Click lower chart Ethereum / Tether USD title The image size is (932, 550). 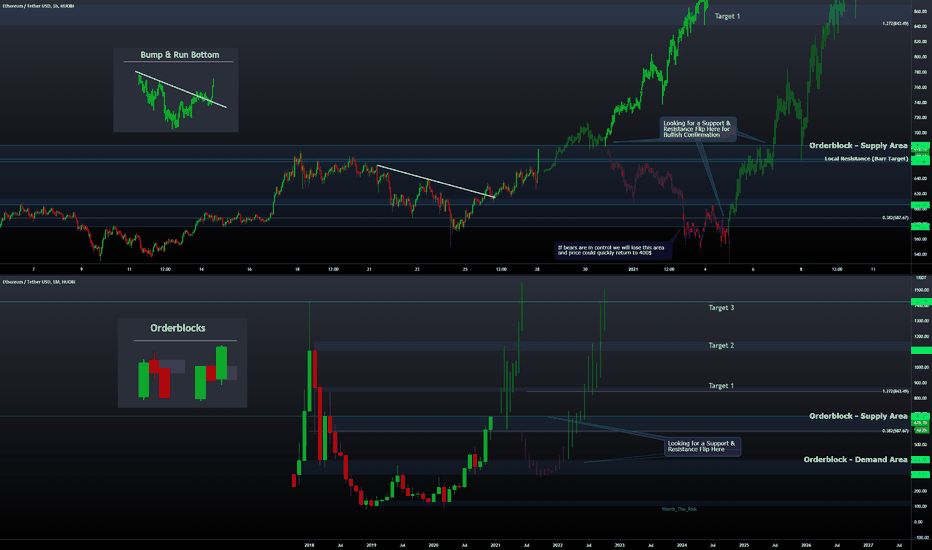coord(37,282)
